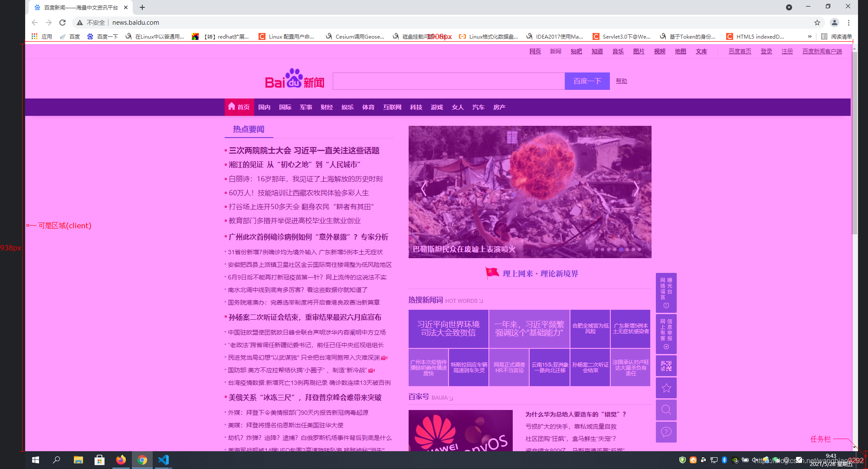The width and height of the screenshot is (868, 469).
Task: Click the 注册 register link
Action: coord(787,51)
